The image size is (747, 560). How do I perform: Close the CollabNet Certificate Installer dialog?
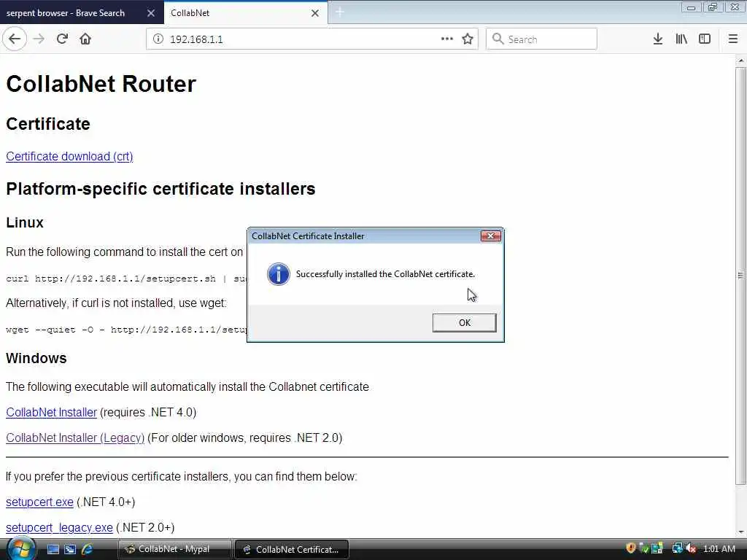tap(490, 236)
